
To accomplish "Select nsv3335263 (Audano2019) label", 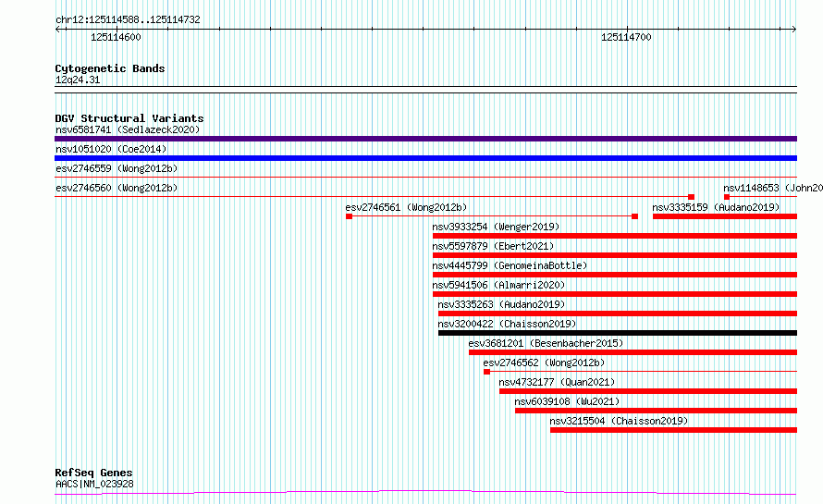I will (x=501, y=304).
